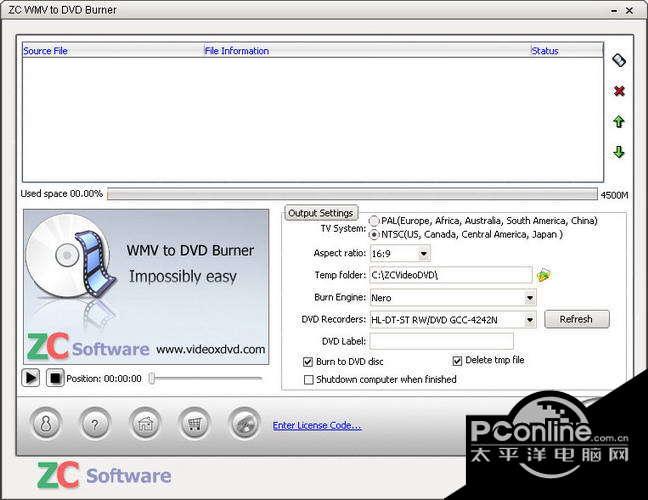Open the Burn Engine dropdown
Image resolution: width=648 pixels, height=500 pixels.
[530, 298]
